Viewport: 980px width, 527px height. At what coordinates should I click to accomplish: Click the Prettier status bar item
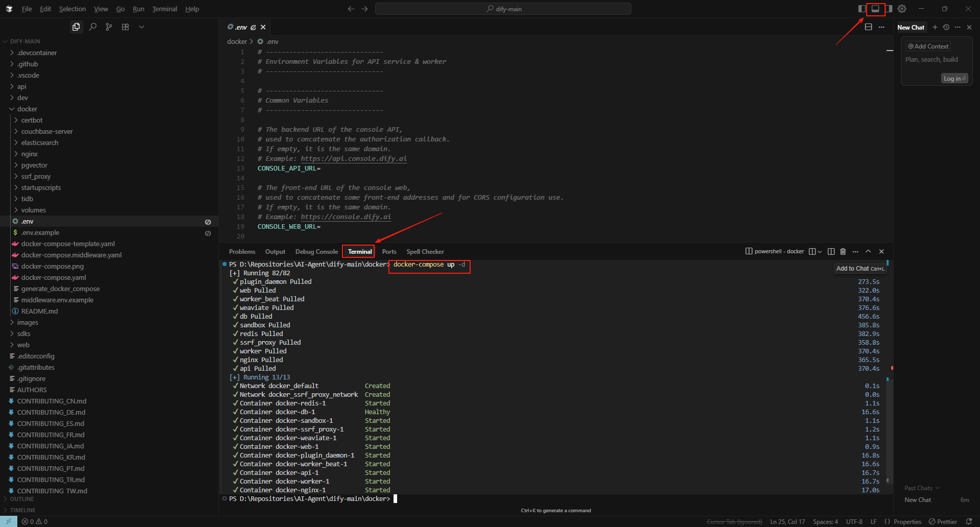tap(943, 521)
